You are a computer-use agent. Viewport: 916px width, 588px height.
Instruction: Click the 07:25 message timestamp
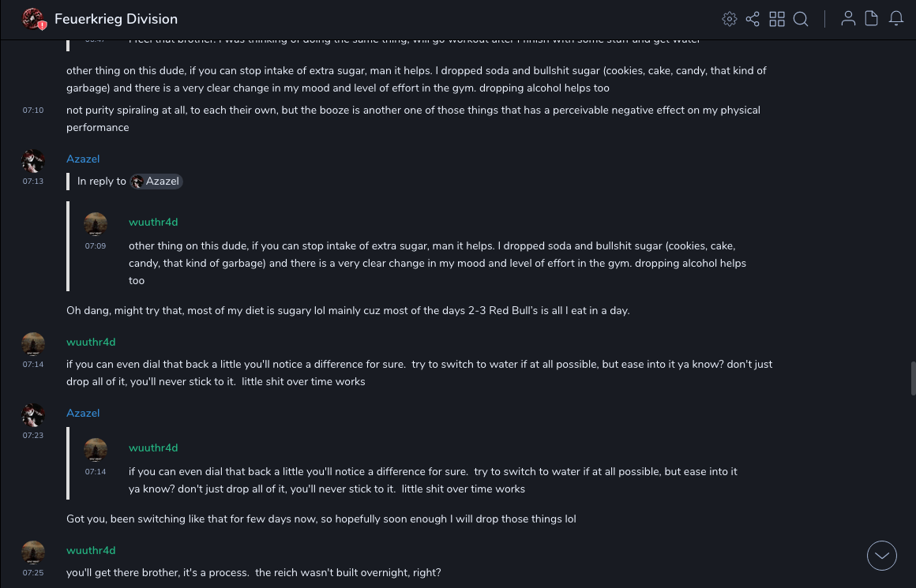coord(33,573)
